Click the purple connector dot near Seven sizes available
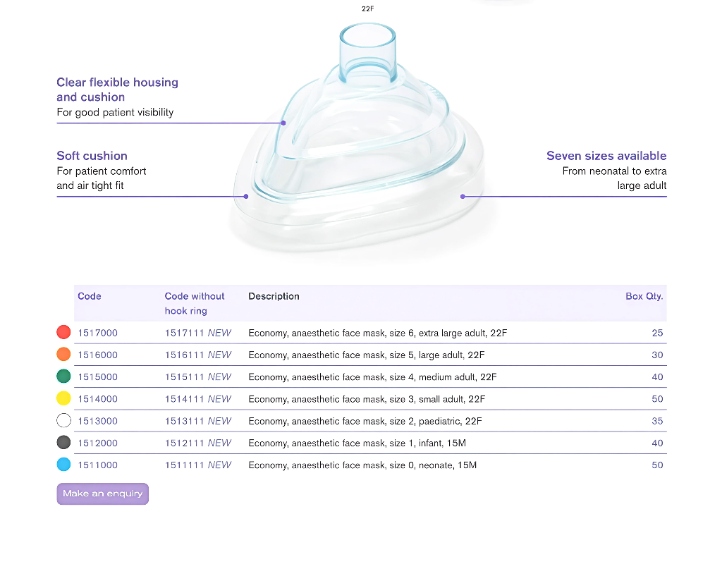Image resolution: width=722 pixels, height=588 pixels. (x=463, y=195)
